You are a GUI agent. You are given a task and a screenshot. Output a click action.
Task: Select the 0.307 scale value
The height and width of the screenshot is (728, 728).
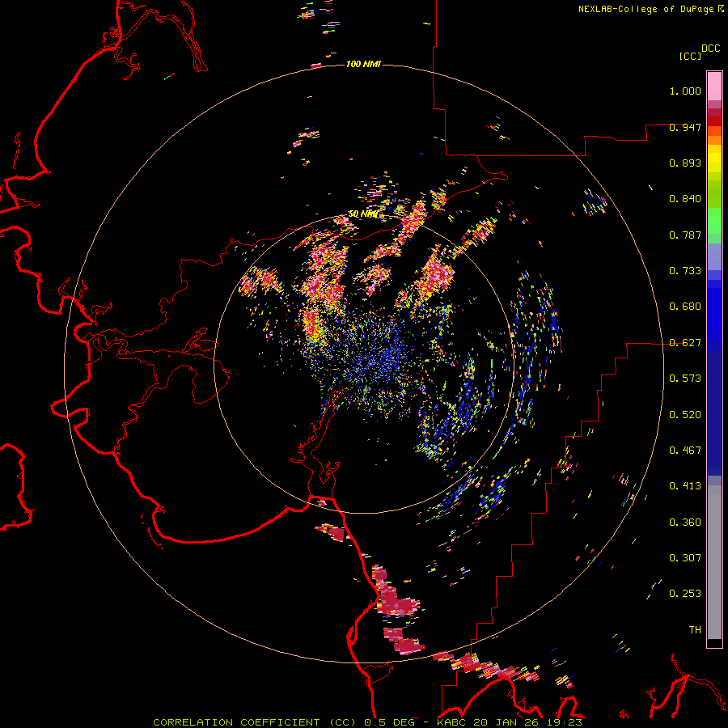(685, 558)
